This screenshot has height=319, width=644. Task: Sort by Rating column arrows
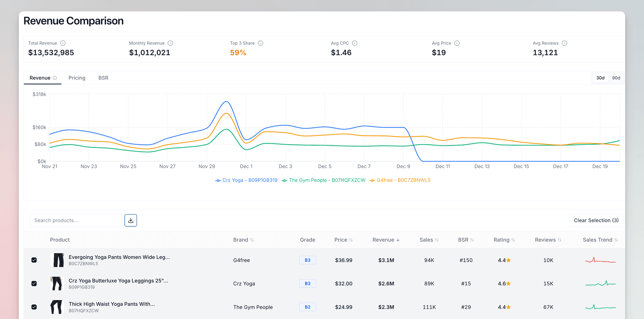pos(513,240)
